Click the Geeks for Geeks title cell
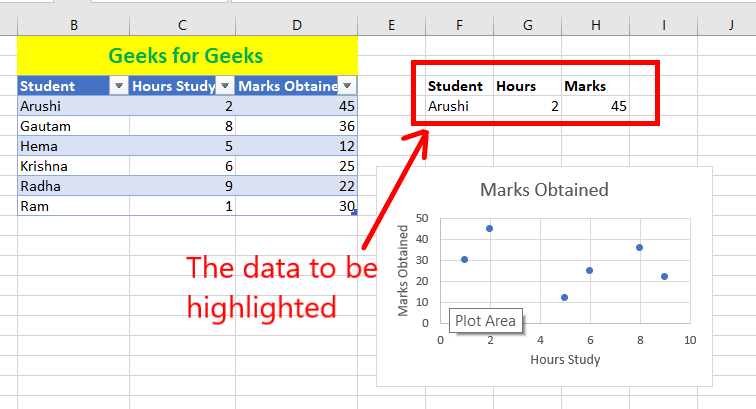 (188, 55)
